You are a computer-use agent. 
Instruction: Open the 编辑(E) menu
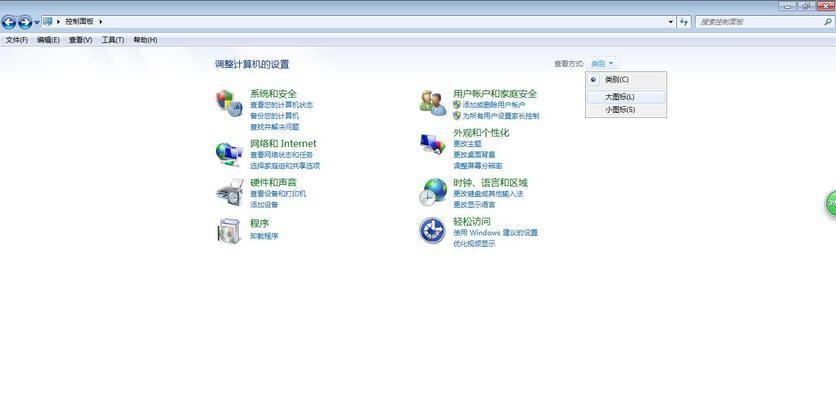point(48,40)
